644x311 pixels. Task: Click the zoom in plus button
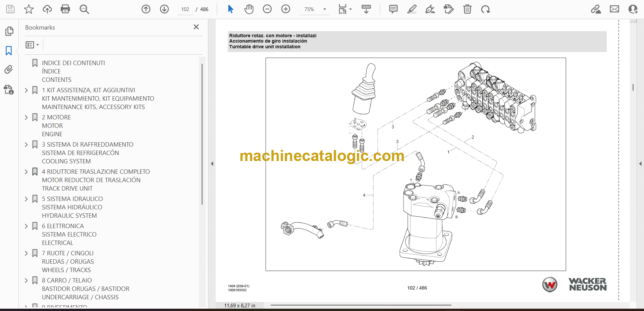click(285, 9)
